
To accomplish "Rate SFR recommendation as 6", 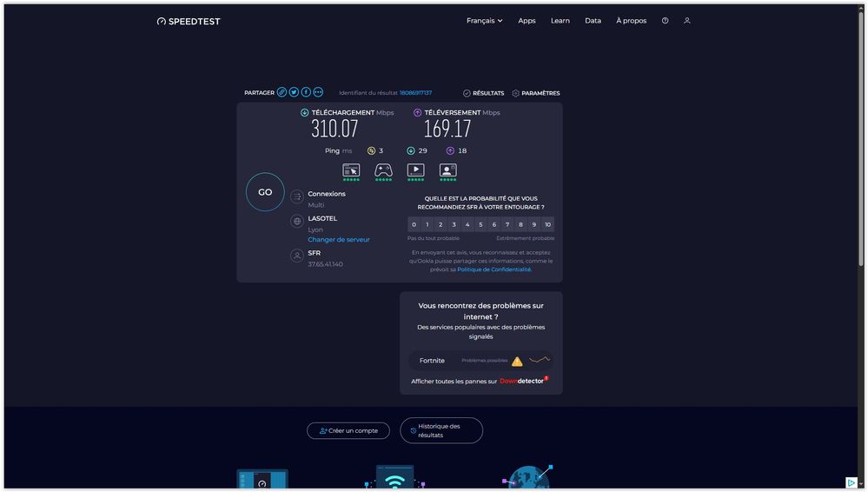I will click(x=494, y=224).
